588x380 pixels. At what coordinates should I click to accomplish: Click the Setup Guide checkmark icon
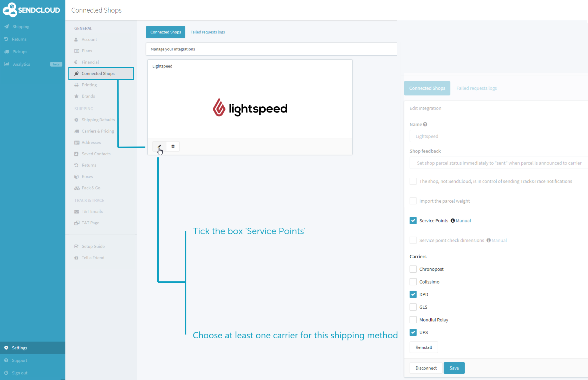(x=76, y=246)
